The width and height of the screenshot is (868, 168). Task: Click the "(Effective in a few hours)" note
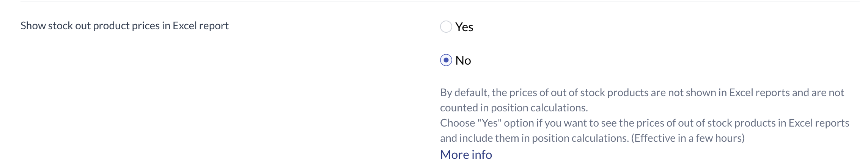(688, 138)
